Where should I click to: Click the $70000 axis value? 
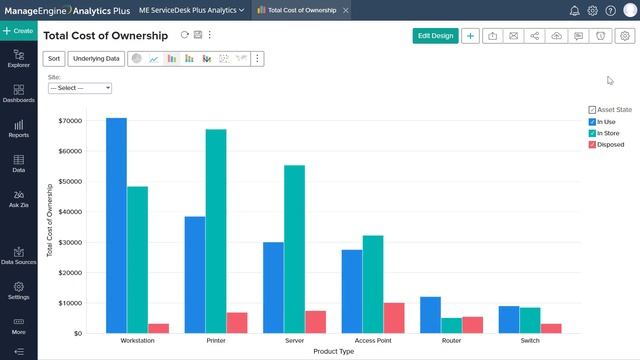pyautogui.click(x=70, y=121)
